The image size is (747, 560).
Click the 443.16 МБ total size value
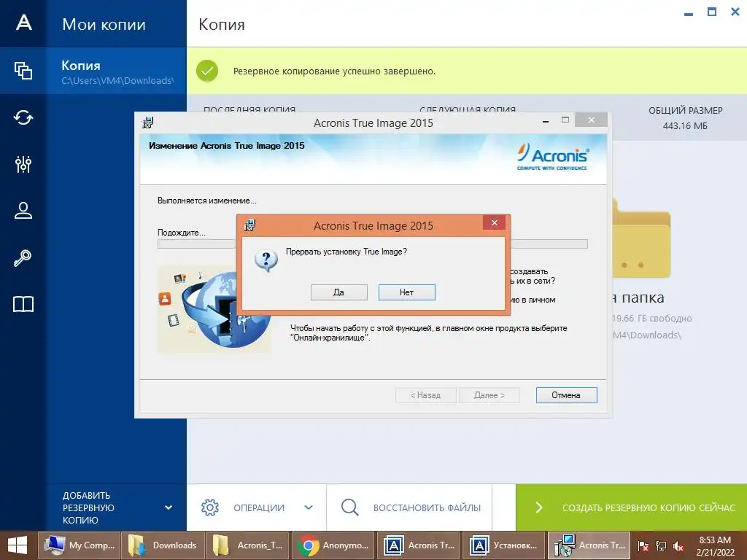685,126
